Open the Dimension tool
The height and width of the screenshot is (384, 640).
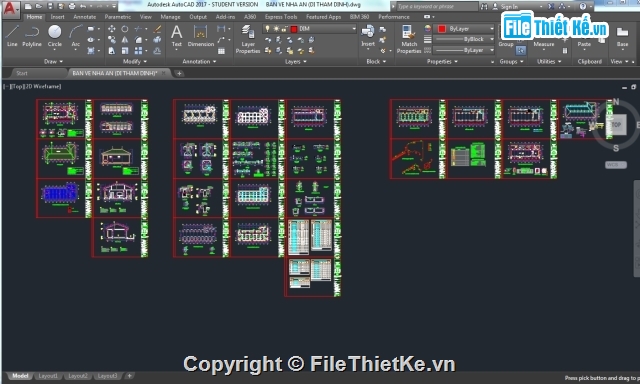point(200,36)
